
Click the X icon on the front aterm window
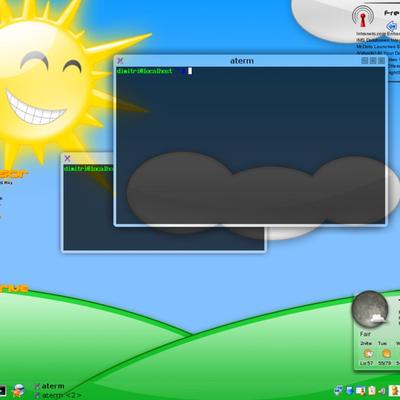120,61
